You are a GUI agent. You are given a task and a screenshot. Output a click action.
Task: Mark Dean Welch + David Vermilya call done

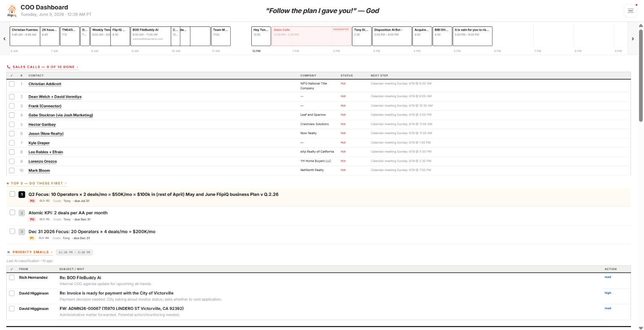tap(12, 96)
